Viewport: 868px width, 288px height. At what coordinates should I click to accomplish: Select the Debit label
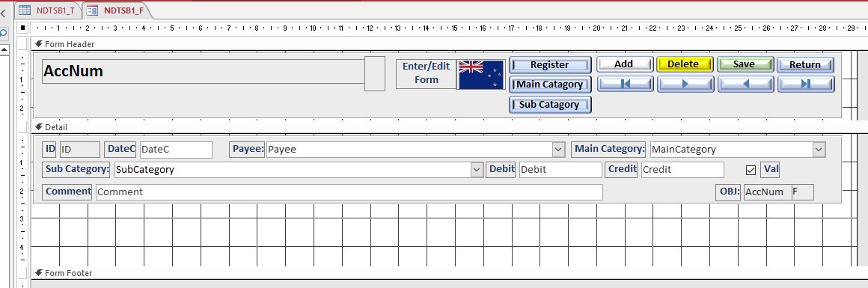[x=501, y=169]
